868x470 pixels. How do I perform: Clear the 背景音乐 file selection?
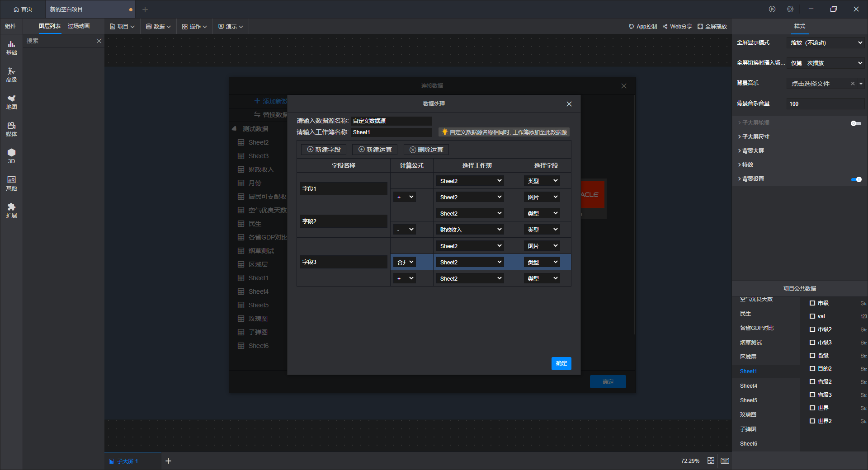(x=853, y=84)
